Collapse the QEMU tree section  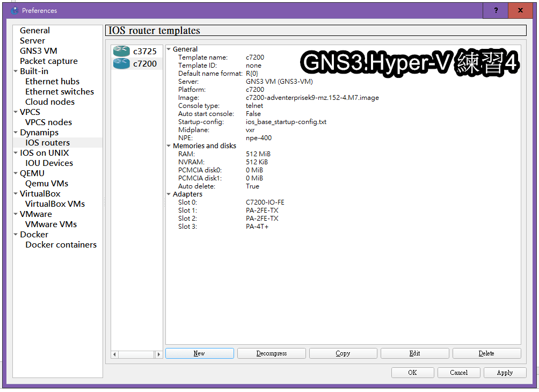click(16, 173)
